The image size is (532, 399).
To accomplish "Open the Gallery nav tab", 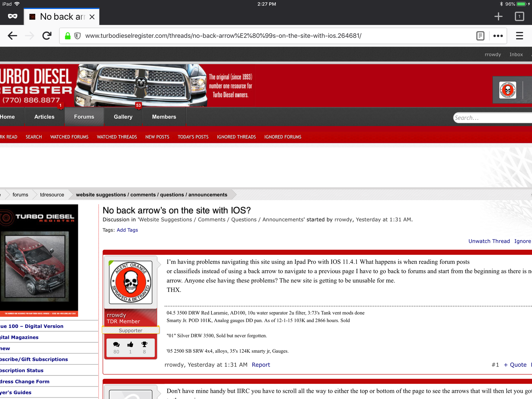I will coord(123,117).
